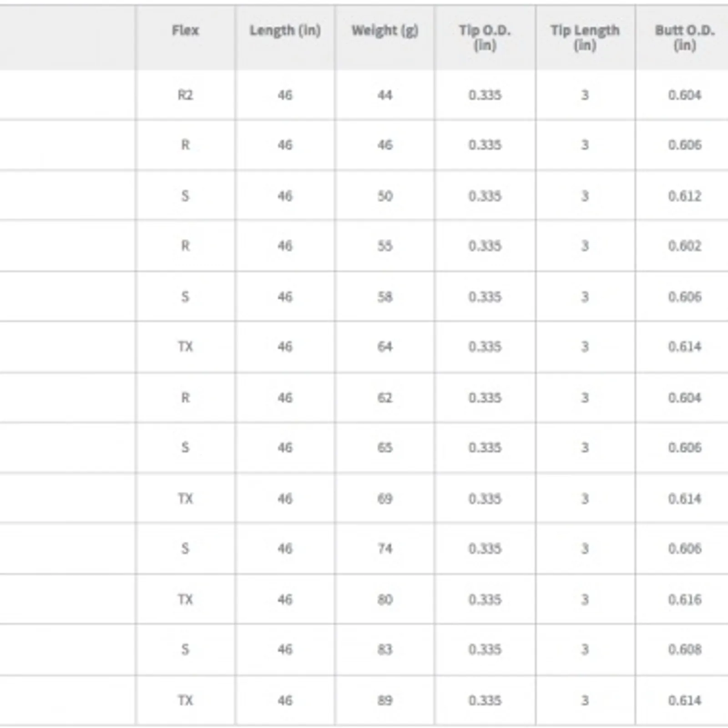Screen dimensions: 728x728
Task: Click the weight value 55
Action: click(x=384, y=246)
